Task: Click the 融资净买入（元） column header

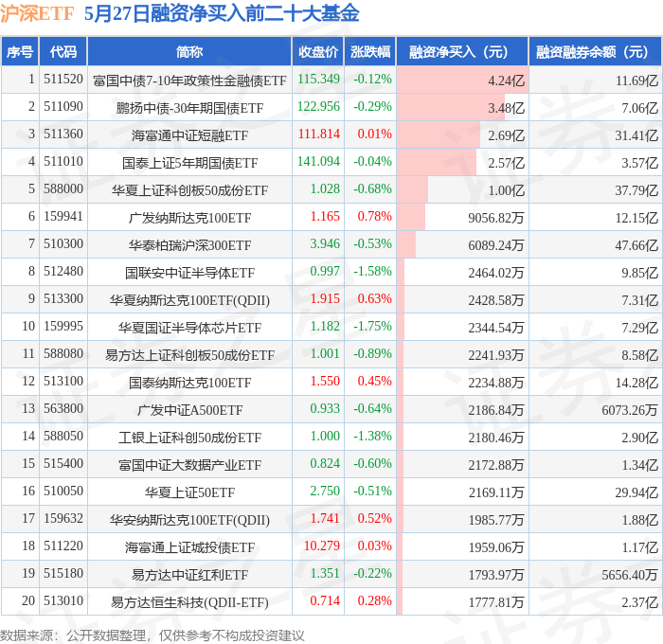Action: click(x=462, y=51)
